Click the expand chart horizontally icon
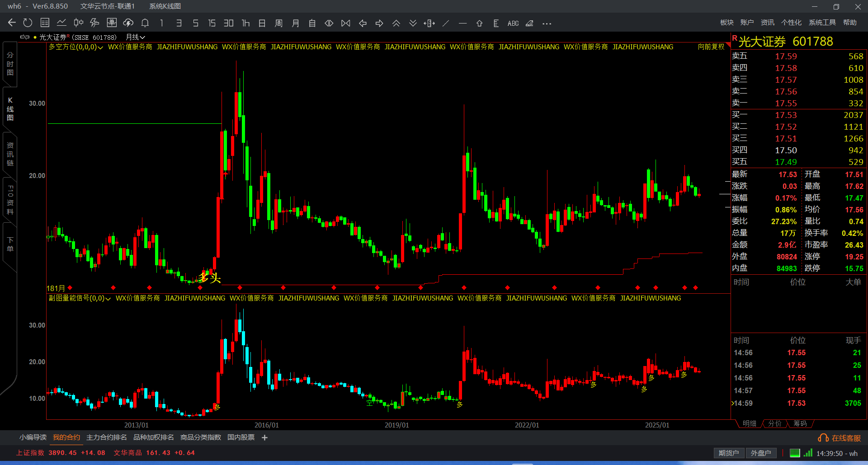This screenshot has width=868, height=465. [x=329, y=23]
